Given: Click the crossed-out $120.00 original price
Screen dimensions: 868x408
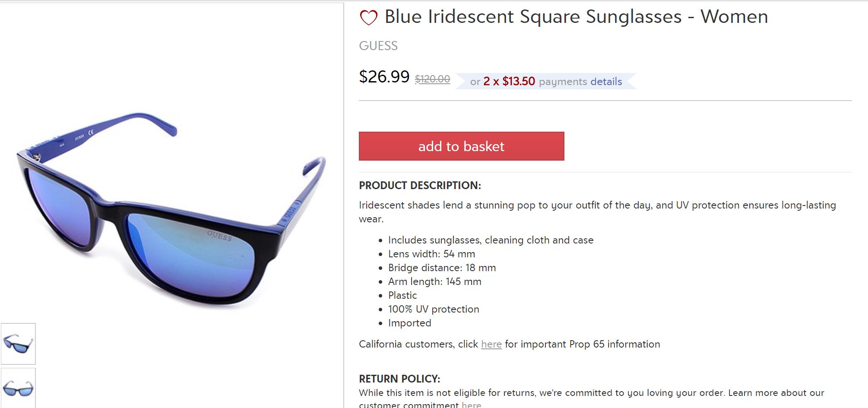Looking at the screenshot, I should click(x=432, y=79).
